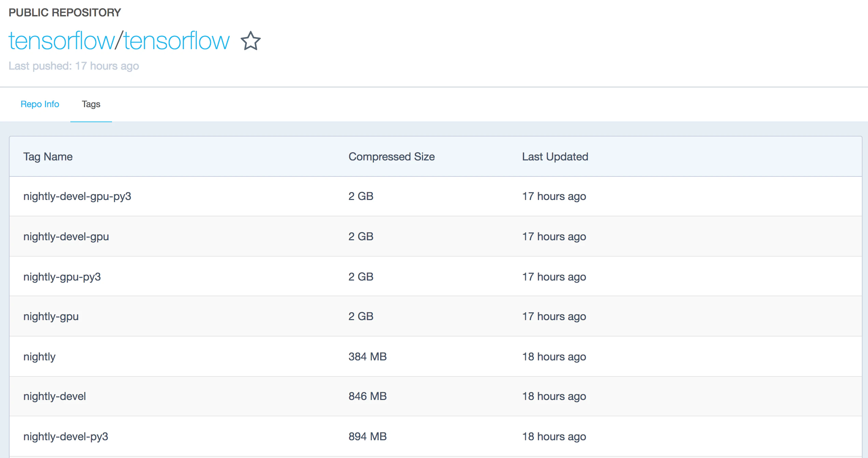Click the PUBLIC REPOSITORY label
The width and height of the screenshot is (868, 458).
pyautogui.click(x=65, y=13)
